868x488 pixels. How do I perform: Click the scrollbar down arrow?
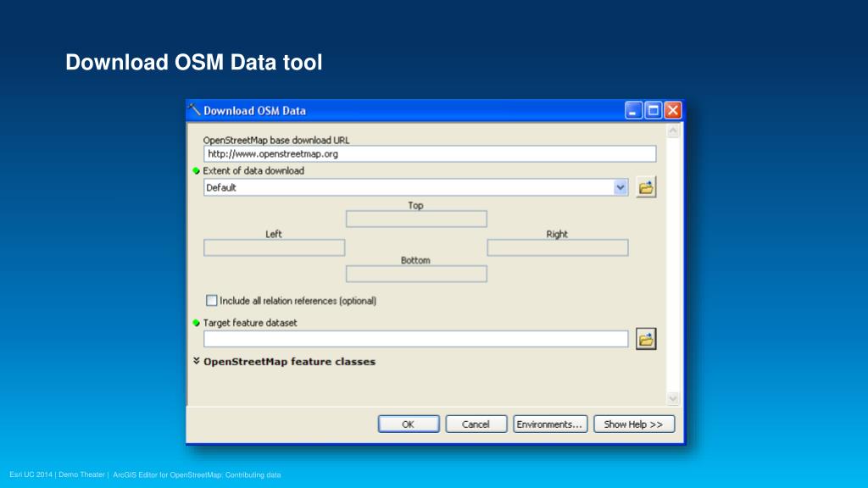point(672,398)
